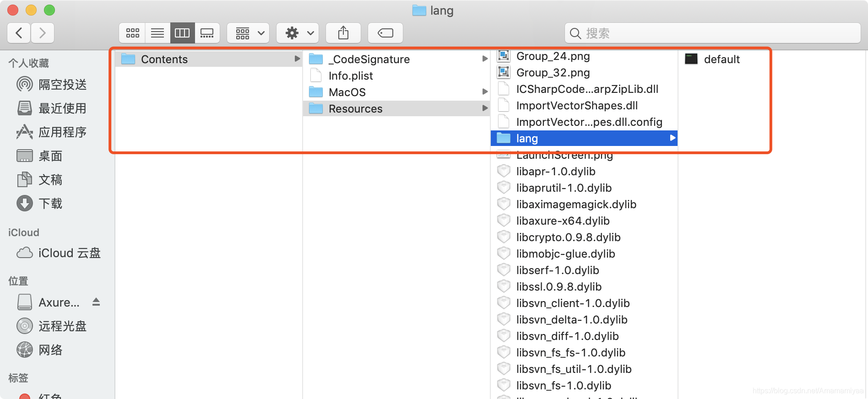Switch to gallery view
This screenshot has height=399, width=868.
pos(207,33)
